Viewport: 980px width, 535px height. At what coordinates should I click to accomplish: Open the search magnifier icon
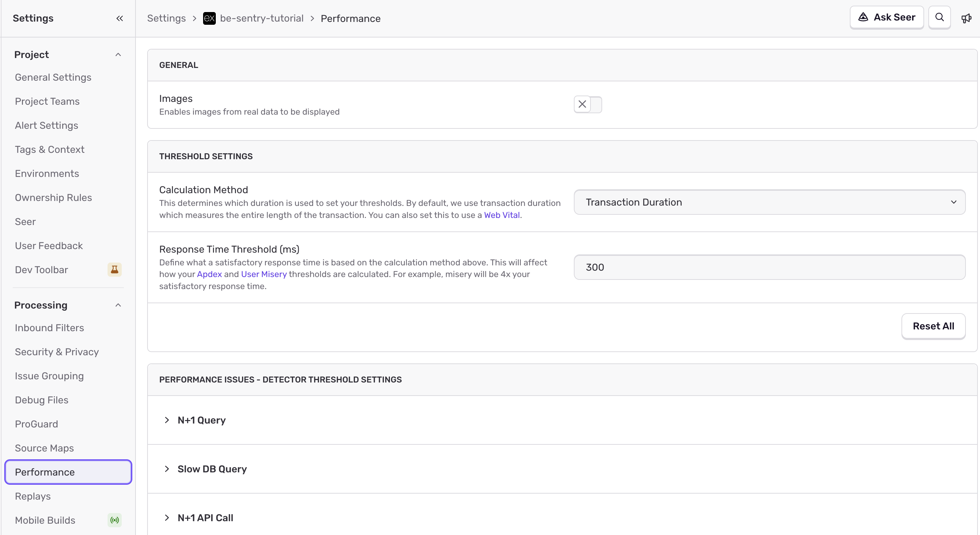click(x=939, y=17)
